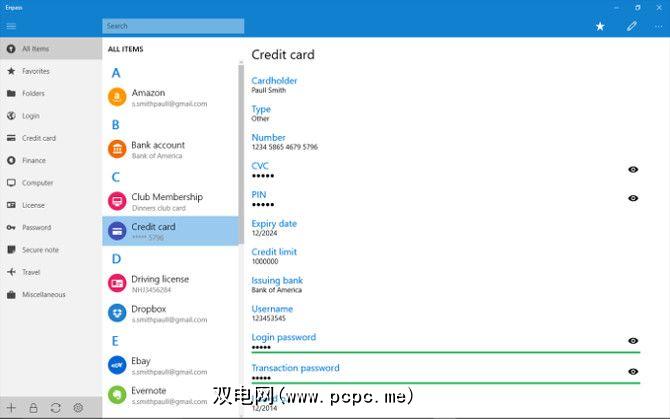
Task: Jump via letter E section header
Action: click(x=115, y=341)
